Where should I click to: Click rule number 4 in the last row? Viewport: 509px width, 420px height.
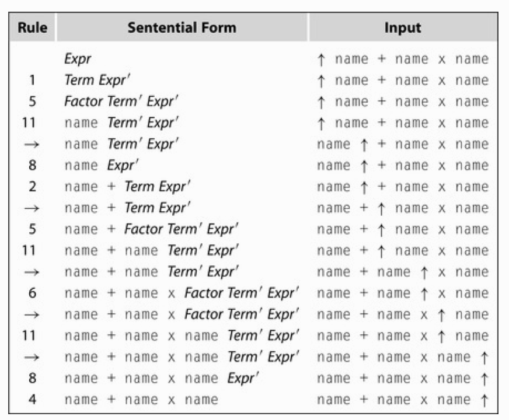point(33,400)
